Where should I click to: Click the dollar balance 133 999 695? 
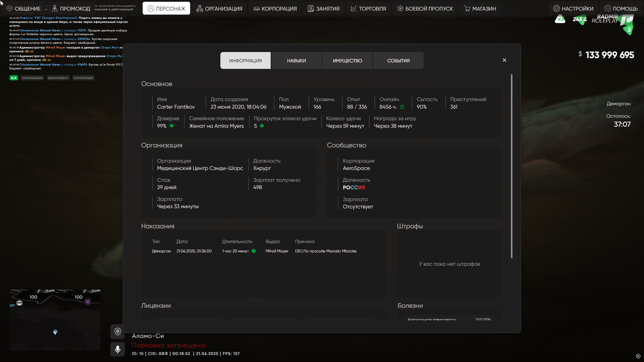pos(606,55)
